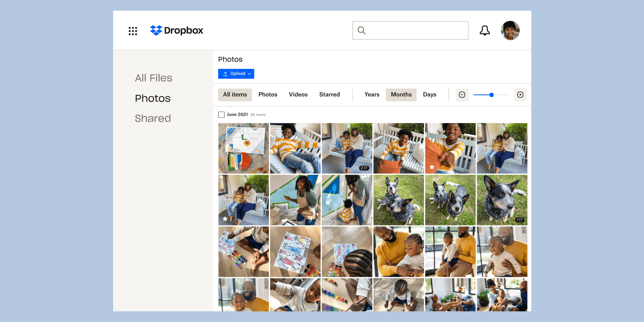
Task: Open the Starred tab
Action: pos(330,94)
